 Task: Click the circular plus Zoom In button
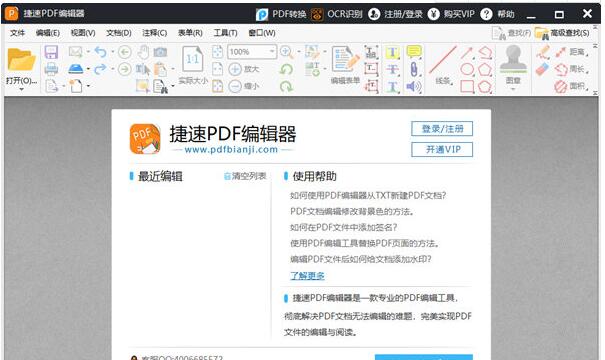click(x=235, y=69)
